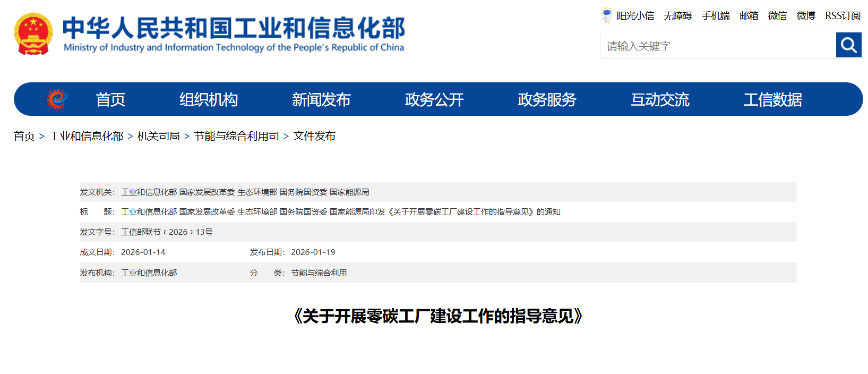
Task: Open the 政务公开 navigation menu
Action: pyautogui.click(x=434, y=99)
